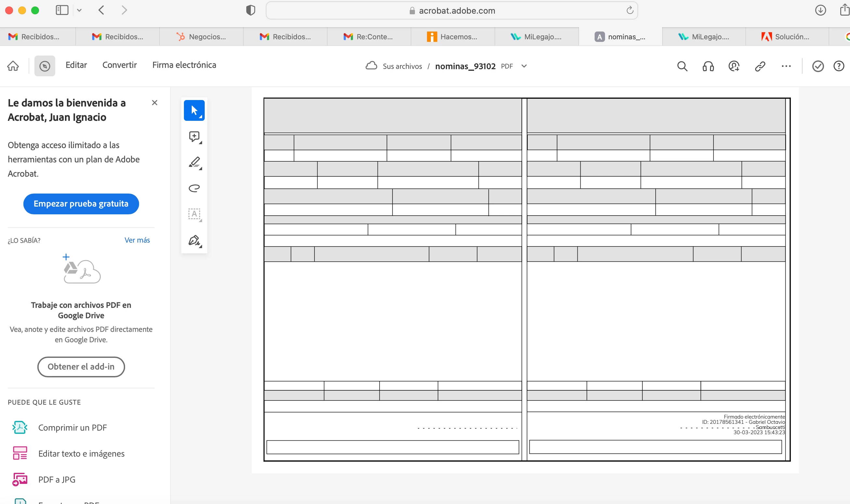Open the copy link icon
This screenshot has height=504, width=850.
tap(760, 66)
